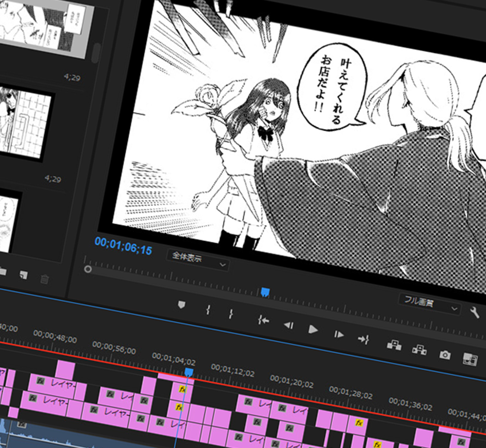Open the Comparison View button
The width and height of the screenshot is (486, 448).
click(x=470, y=359)
